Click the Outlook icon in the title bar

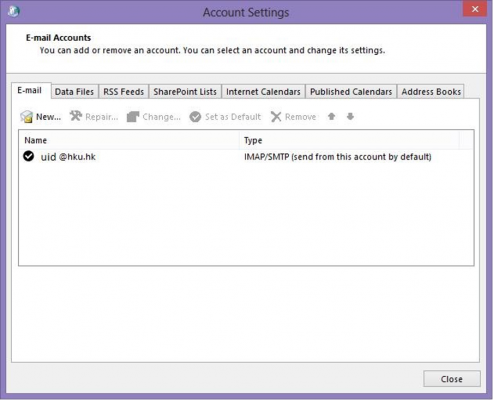point(14,11)
